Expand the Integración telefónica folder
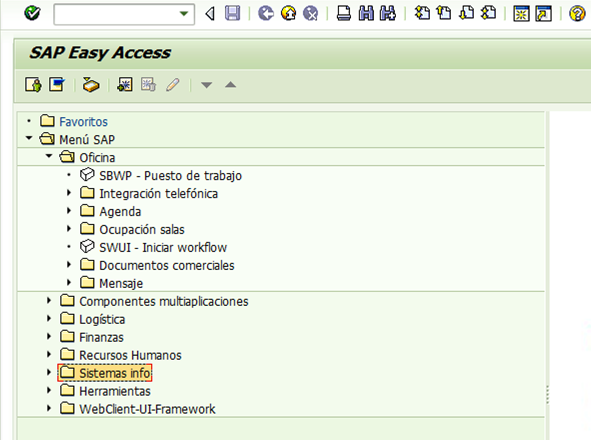Image resolution: width=591 pixels, height=440 pixels. click(69, 193)
